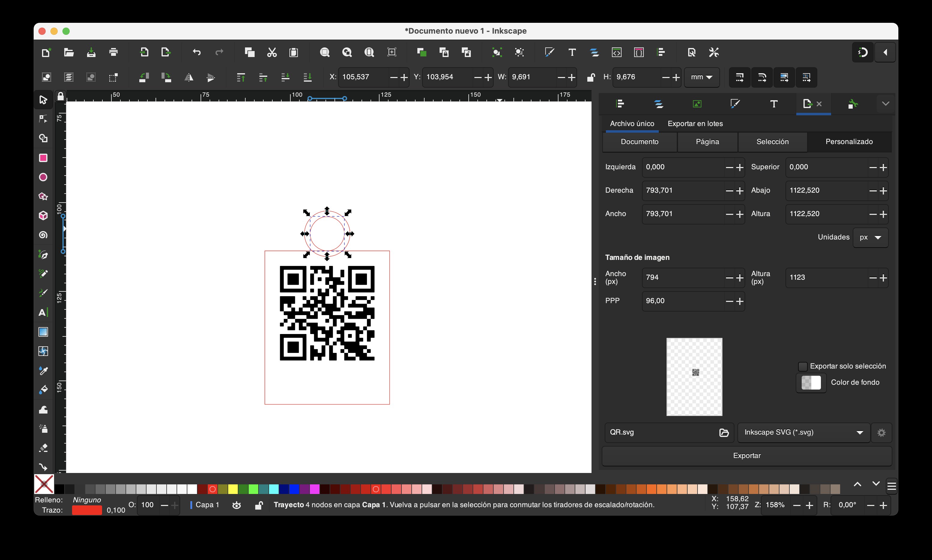Image resolution: width=932 pixels, height=560 pixels.
Task: Open the XML editor from toolbar
Action: point(616,52)
